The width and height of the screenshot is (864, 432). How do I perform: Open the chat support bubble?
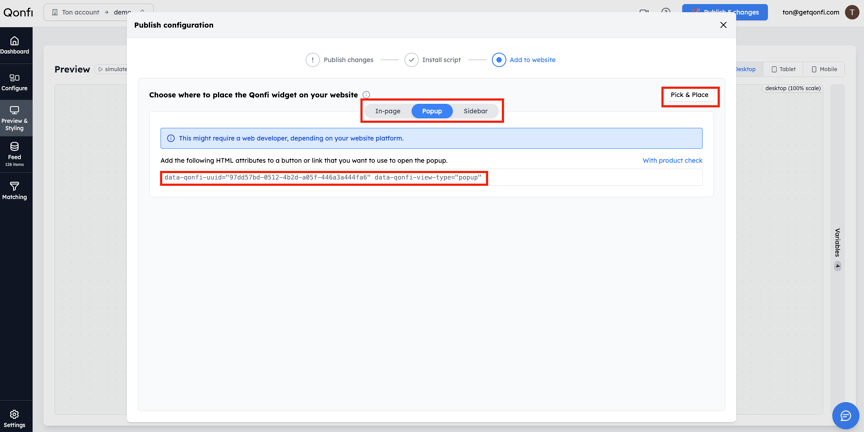(843, 415)
